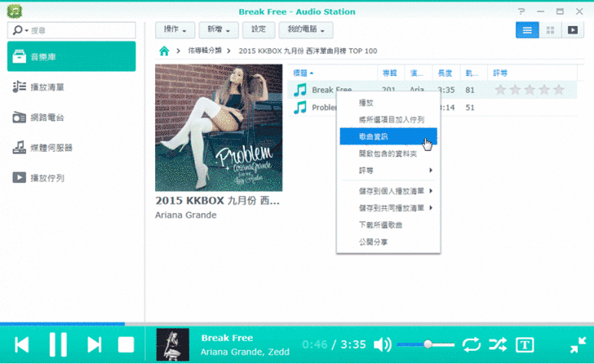Stop playback
This screenshot has width=594, height=364.
click(x=126, y=344)
